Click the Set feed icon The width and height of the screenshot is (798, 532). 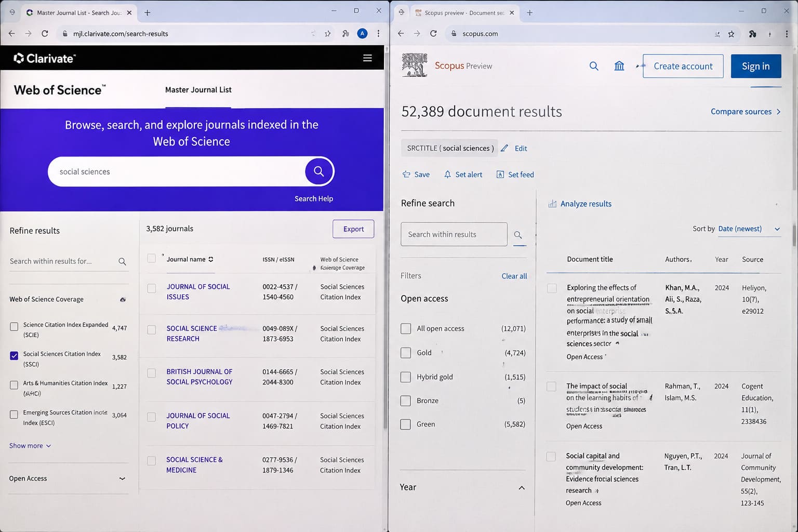(x=500, y=175)
